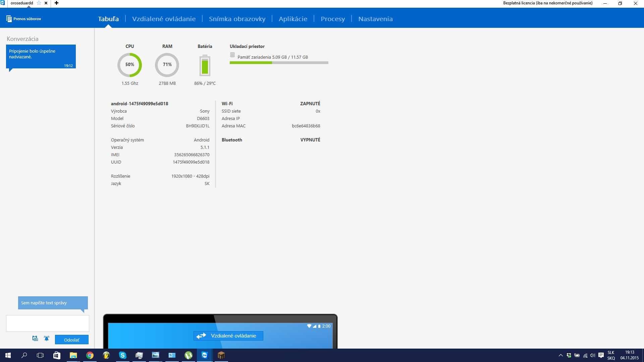Screen dimensions: 644x362
Task: Click the device storage disk icon
Action: pyautogui.click(x=232, y=55)
